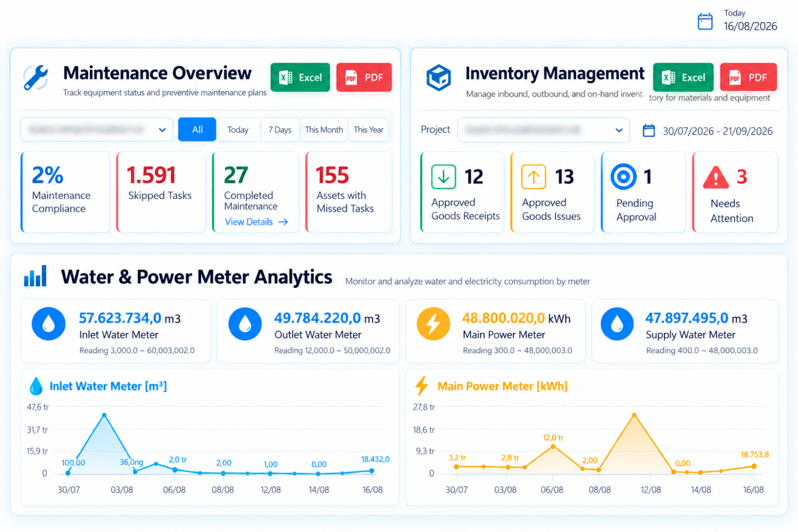Expand the Maintenance Overview filter dropdown
798x532 pixels.
coord(97,130)
